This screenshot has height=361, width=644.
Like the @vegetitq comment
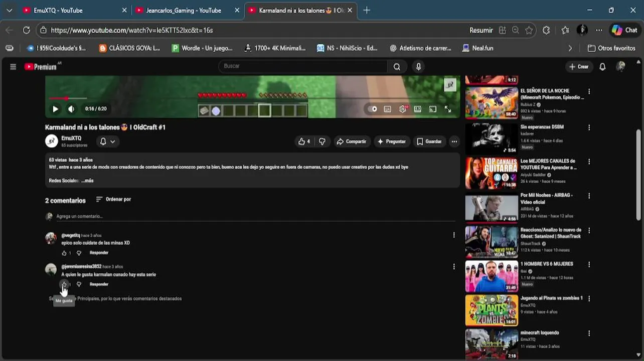point(64,253)
